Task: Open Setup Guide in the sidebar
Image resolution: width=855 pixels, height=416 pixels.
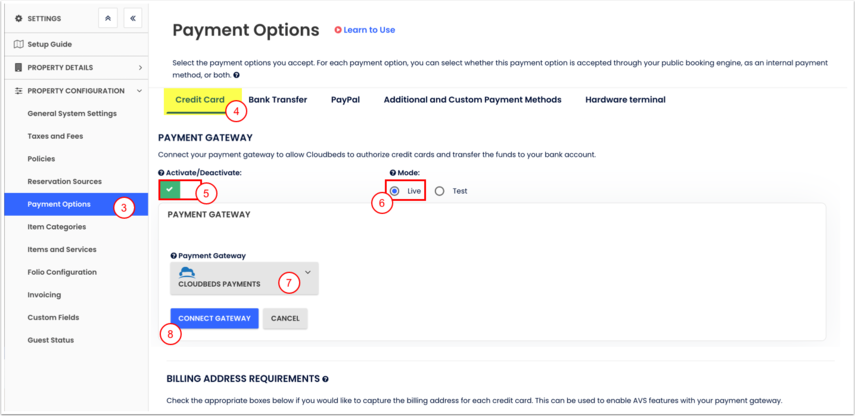Action: click(x=49, y=45)
